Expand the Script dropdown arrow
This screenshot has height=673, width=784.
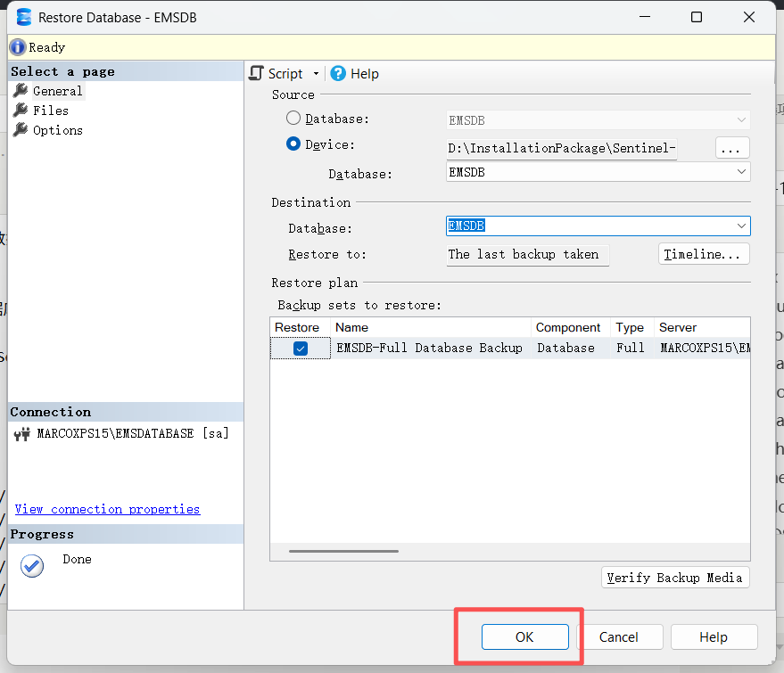click(x=316, y=75)
